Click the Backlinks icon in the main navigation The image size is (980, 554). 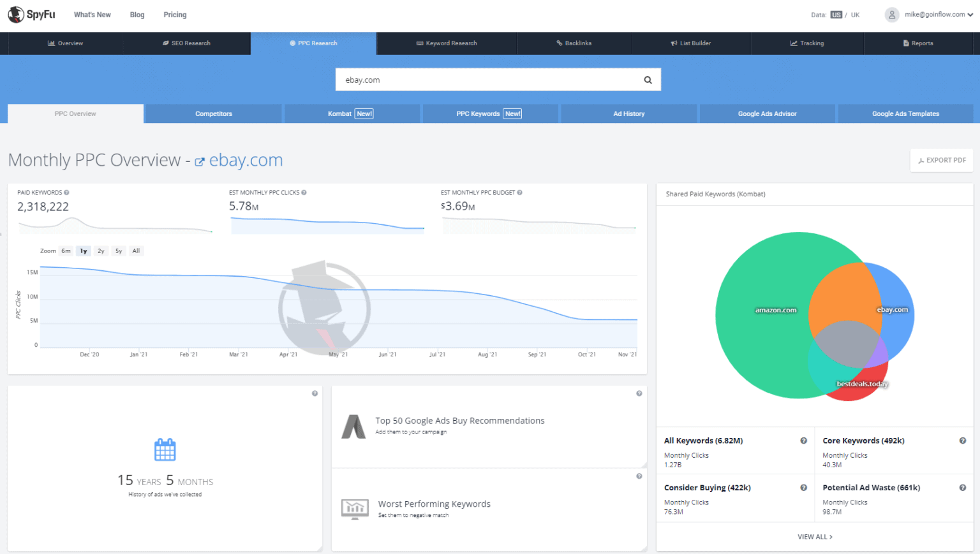point(558,43)
